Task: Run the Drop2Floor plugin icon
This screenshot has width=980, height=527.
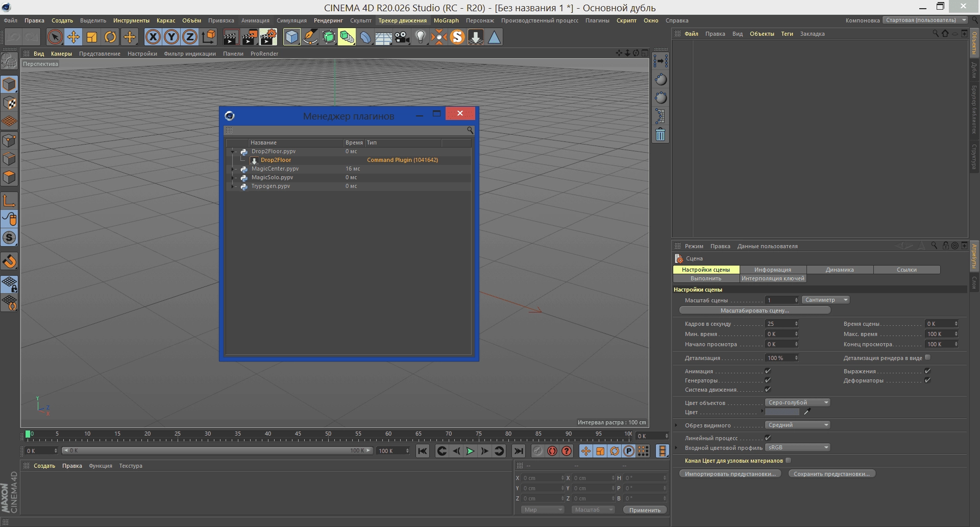Action: click(476, 37)
